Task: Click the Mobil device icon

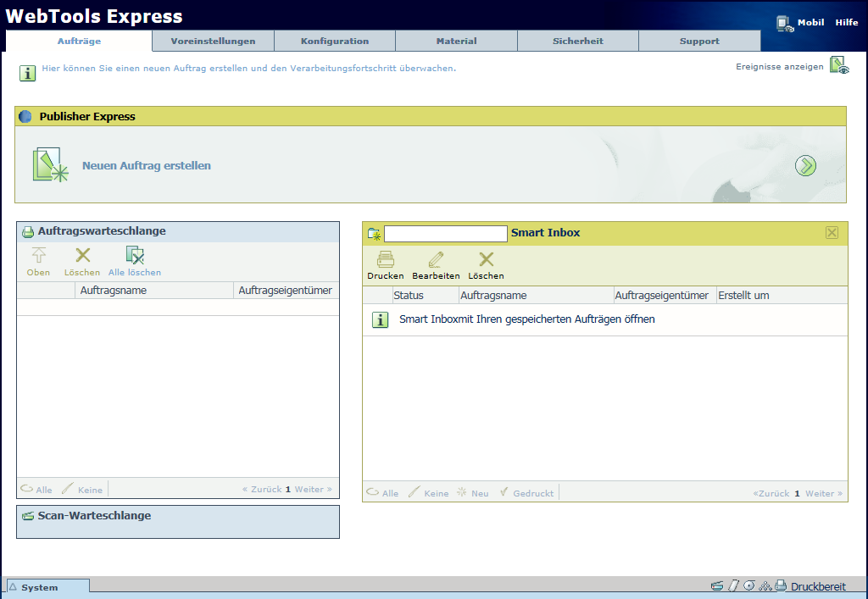Action: [785, 24]
